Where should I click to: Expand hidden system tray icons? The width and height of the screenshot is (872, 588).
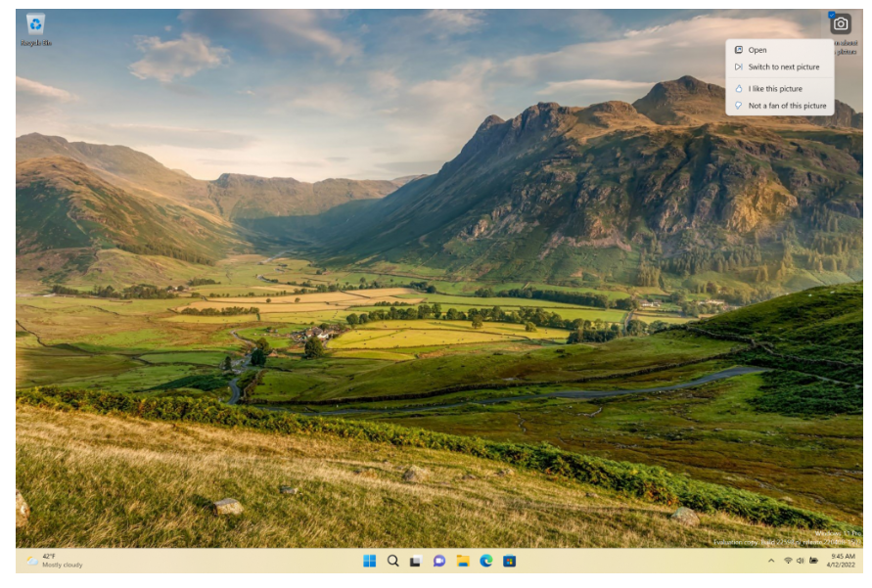click(771, 560)
